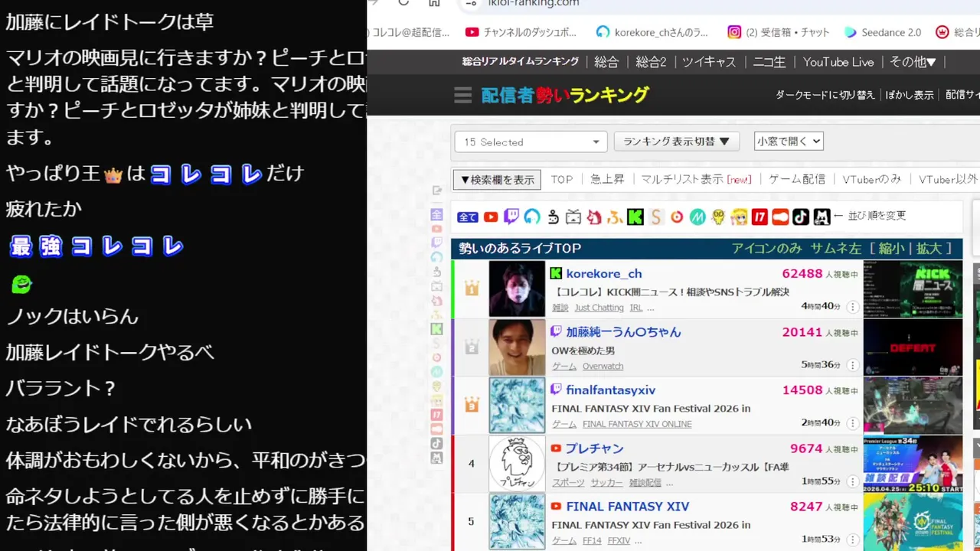Image resolution: width=980 pixels, height=551 pixels.
Task: Switch to マルチリスト表示 tab
Action: point(696,179)
